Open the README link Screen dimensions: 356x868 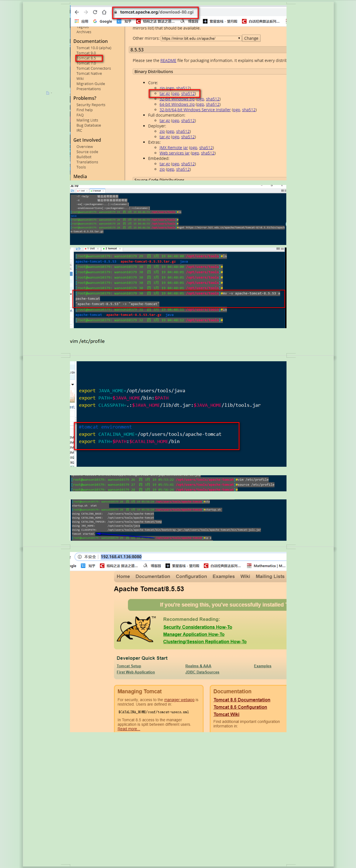[168, 61]
